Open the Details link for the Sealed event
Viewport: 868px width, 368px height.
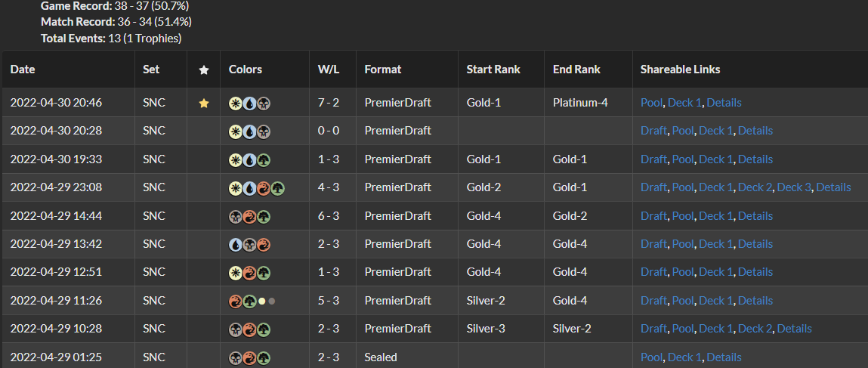tap(724, 357)
